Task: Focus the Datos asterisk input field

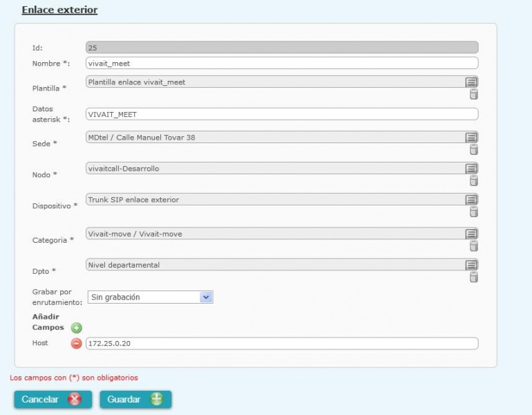Action: 282,114
